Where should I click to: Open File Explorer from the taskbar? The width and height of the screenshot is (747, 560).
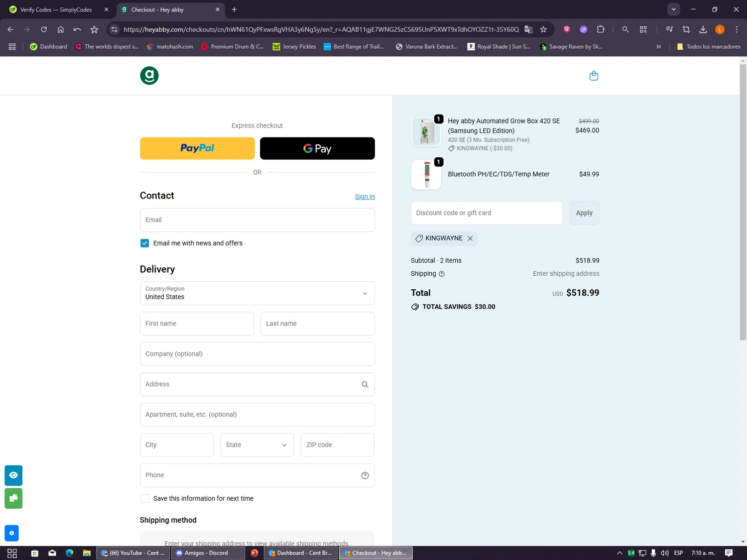[87, 553]
